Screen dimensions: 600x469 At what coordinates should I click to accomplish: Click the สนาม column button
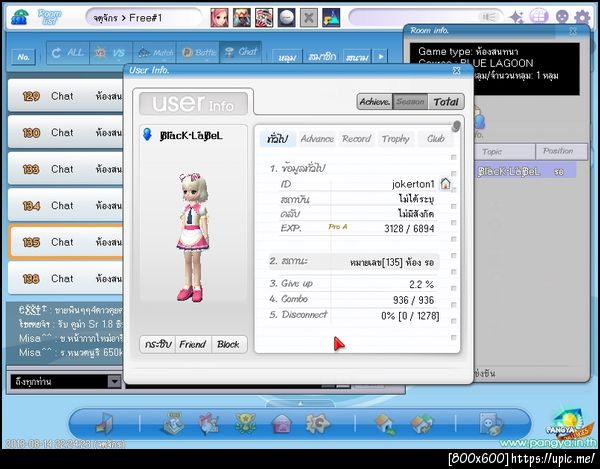[357, 57]
